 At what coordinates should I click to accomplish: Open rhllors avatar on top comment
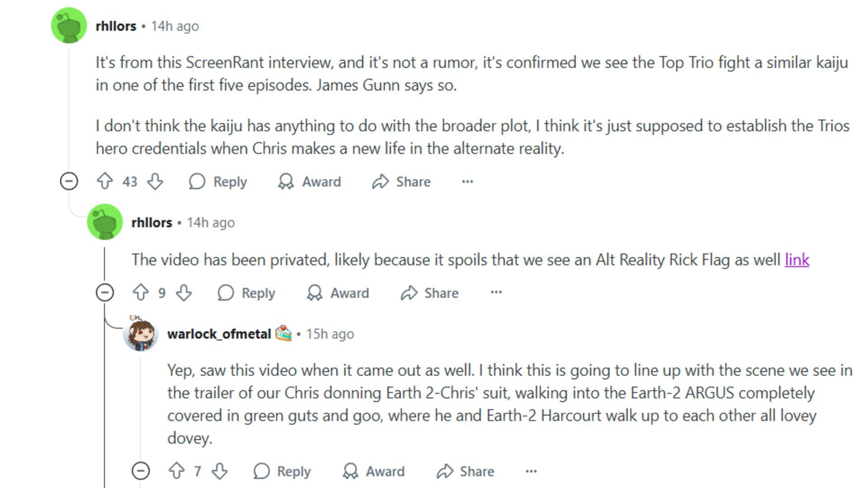[69, 26]
